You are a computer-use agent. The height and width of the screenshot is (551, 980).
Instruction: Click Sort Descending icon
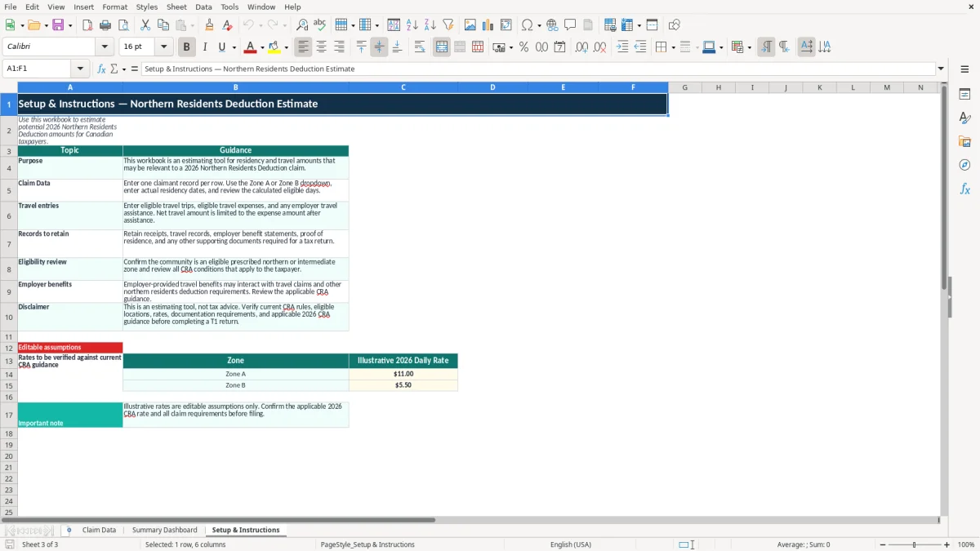[x=430, y=25]
